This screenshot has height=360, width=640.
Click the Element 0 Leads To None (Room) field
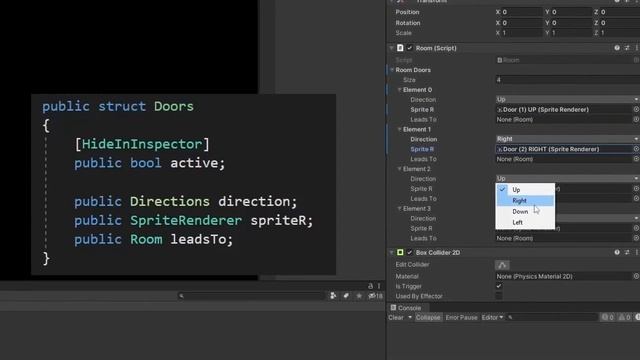(564, 119)
